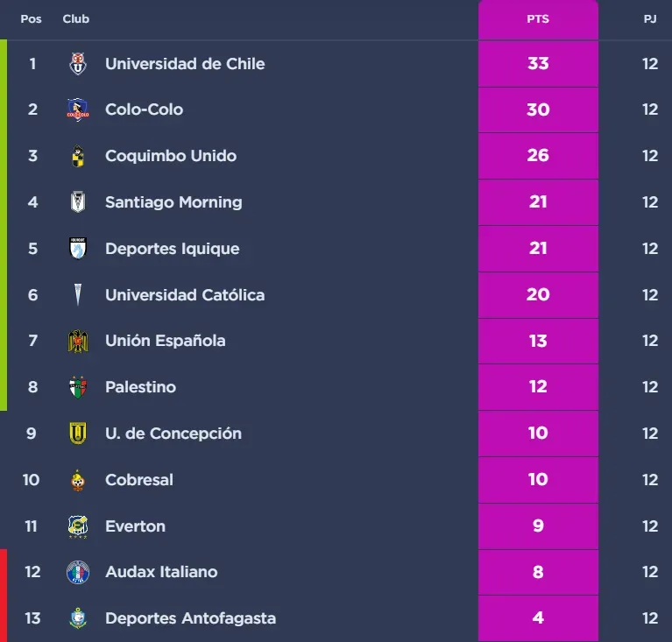
Task: Click the Universidad de Chile crest icon
Action: coord(78,64)
